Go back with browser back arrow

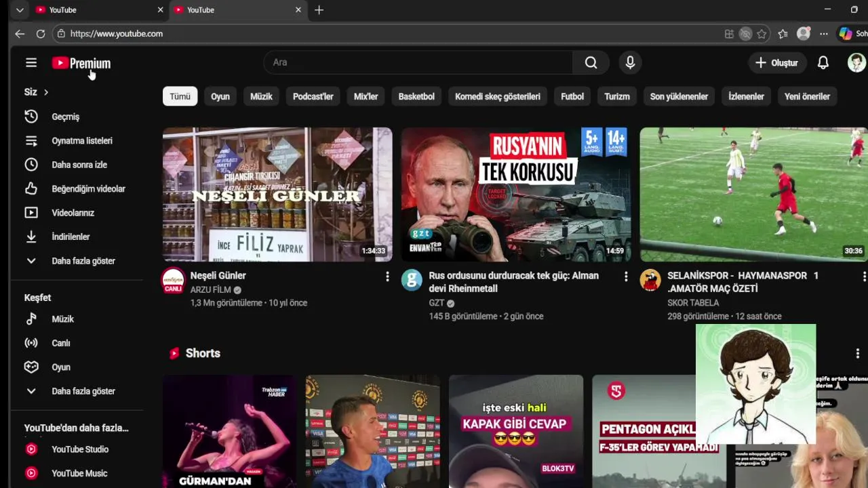point(20,34)
